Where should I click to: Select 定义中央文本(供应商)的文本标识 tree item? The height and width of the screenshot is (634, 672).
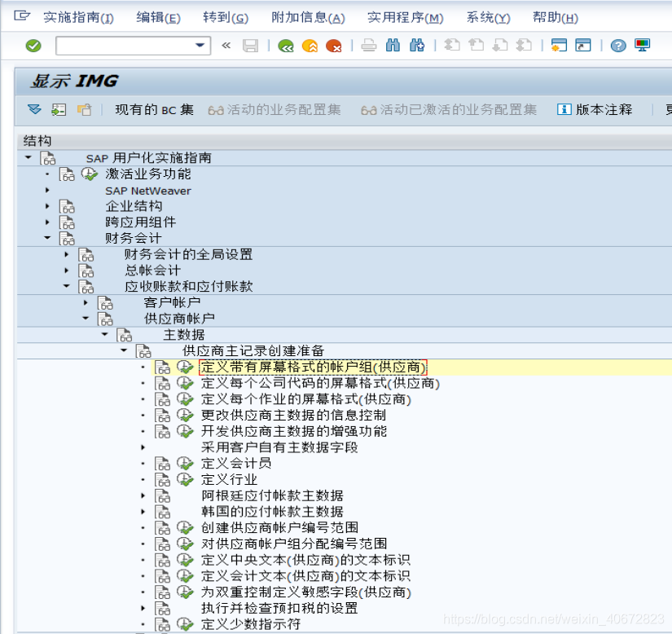click(x=305, y=560)
